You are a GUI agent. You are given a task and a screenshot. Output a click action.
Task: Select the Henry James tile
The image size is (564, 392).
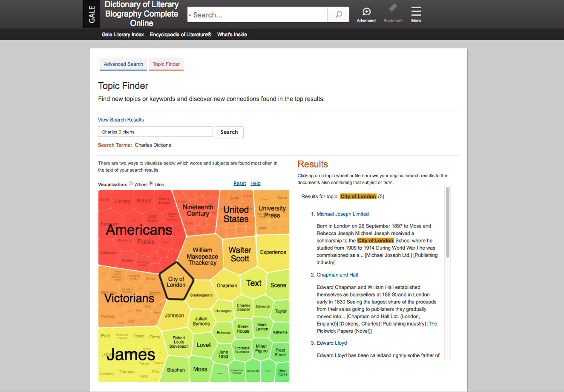coord(164,201)
